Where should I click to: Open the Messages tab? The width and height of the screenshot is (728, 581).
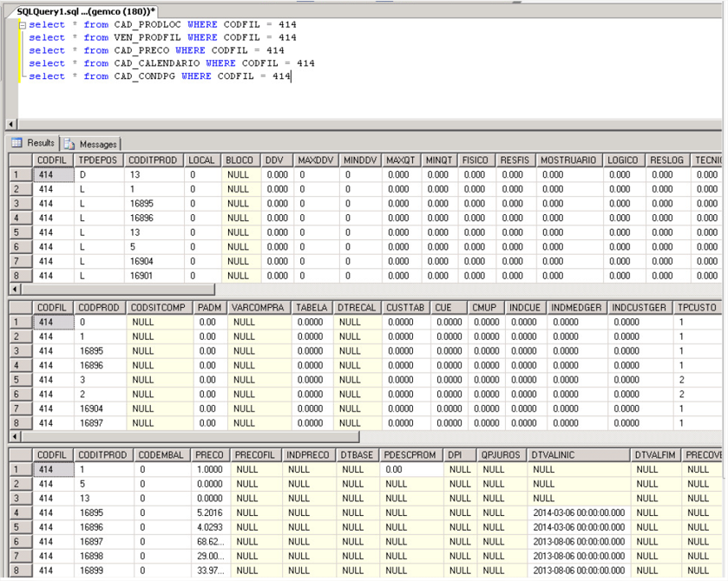(x=90, y=144)
